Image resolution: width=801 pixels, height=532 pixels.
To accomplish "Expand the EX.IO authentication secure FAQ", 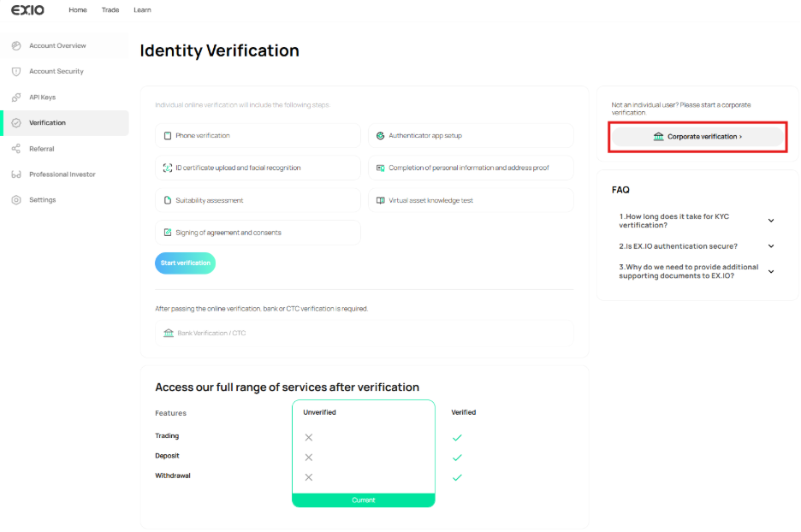I will click(770, 246).
